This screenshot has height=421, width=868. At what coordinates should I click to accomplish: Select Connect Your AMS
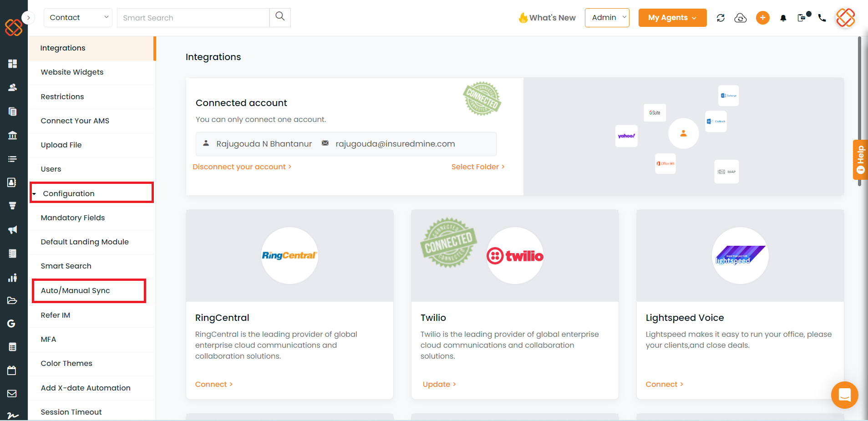tap(92, 121)
